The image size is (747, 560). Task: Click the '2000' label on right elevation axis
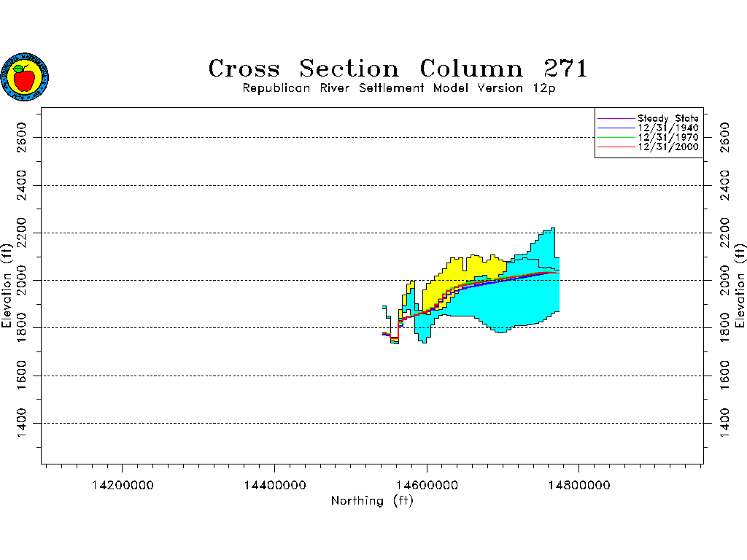(724, 281)
